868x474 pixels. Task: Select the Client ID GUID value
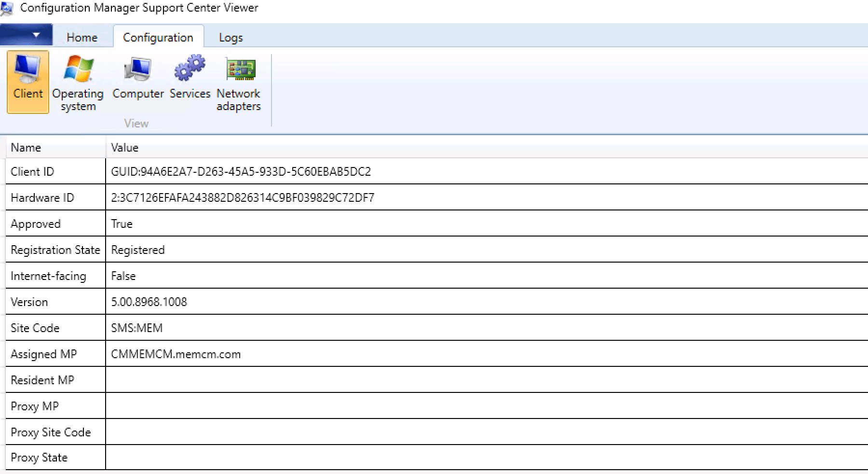click(241, 172)
